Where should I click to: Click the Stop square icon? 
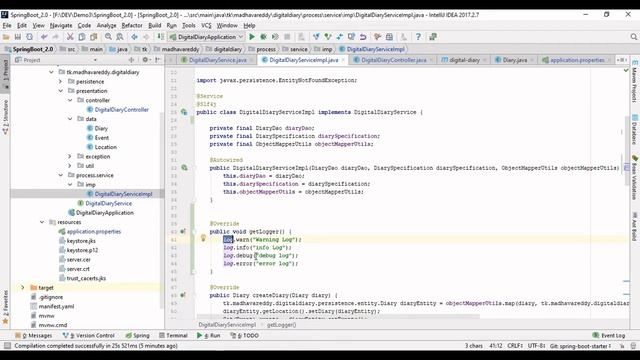[x=287, y=37]
